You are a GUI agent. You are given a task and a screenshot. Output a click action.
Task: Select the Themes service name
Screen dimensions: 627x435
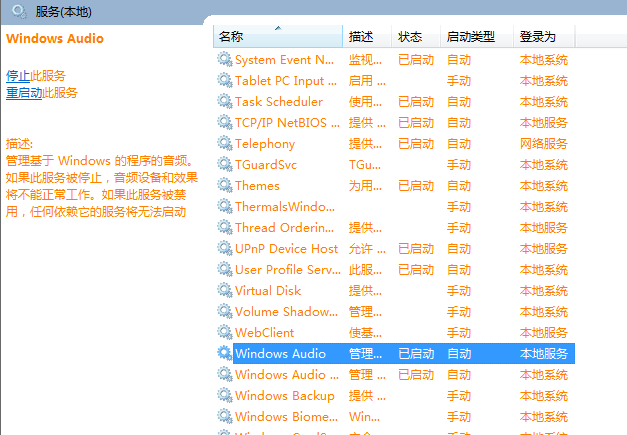pos(257,186)
